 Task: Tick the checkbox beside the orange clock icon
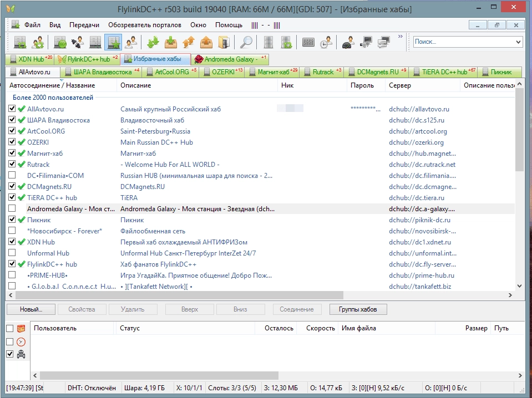[x=10, y=341]
